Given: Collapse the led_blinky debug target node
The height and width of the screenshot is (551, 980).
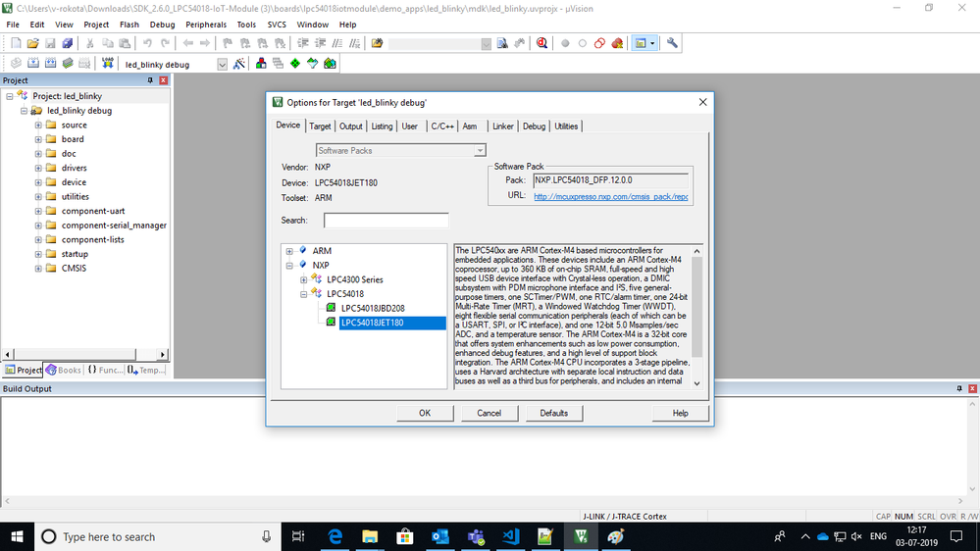Looking at the screenshot, I should (24, 111).
